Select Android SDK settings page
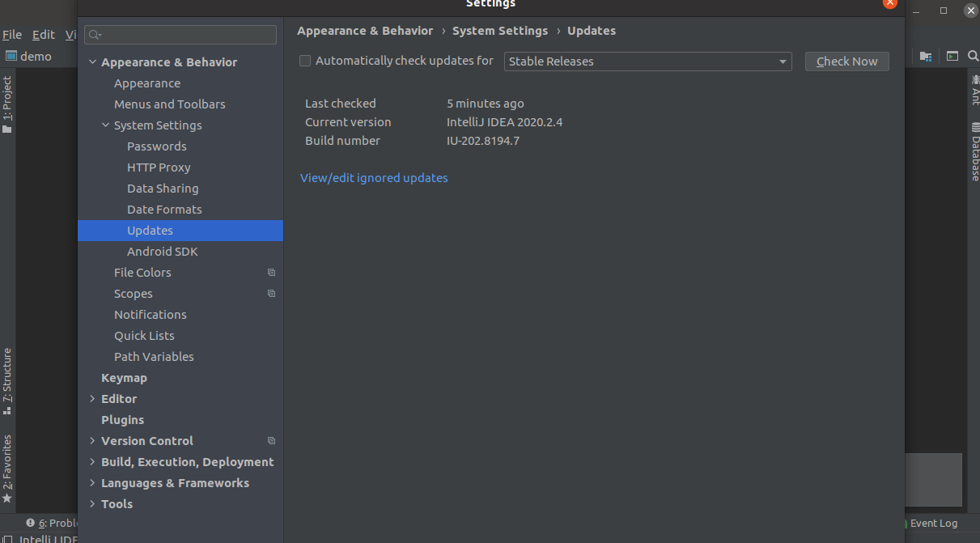The image size is (980, 543). [163, 252]
